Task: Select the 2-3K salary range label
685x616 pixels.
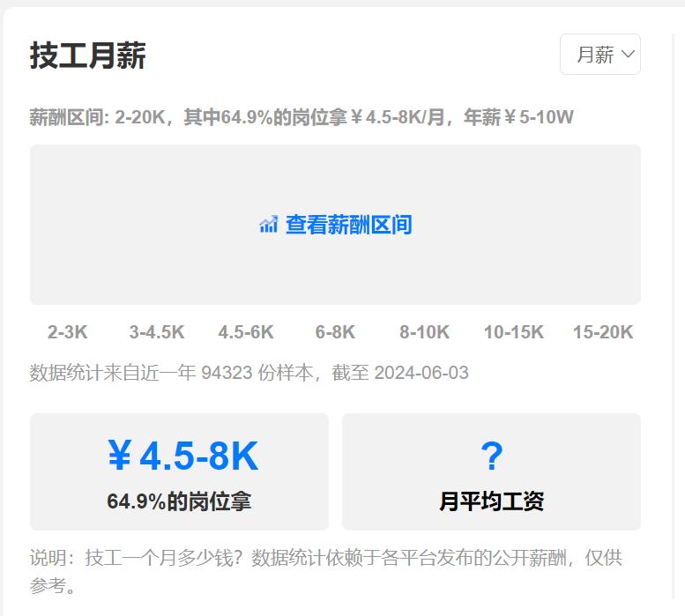Action: [x=67, y=332]
